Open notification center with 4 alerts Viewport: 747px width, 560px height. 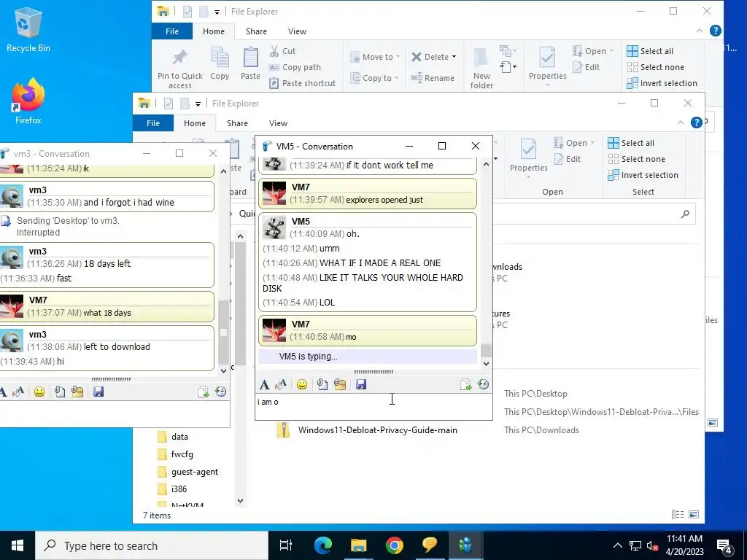pos(724,545)
